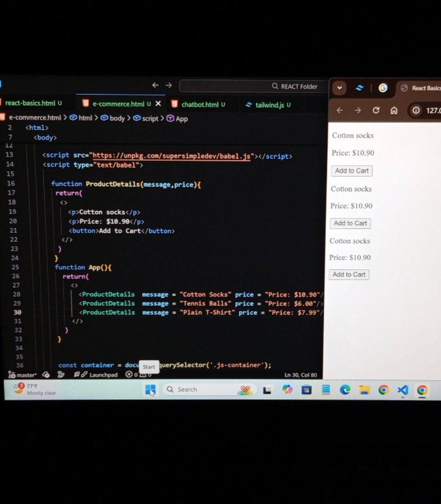Viewport: 441px width, 504px height.
Task: Open the Notepad icon in the taskbar
Action: 326,390
